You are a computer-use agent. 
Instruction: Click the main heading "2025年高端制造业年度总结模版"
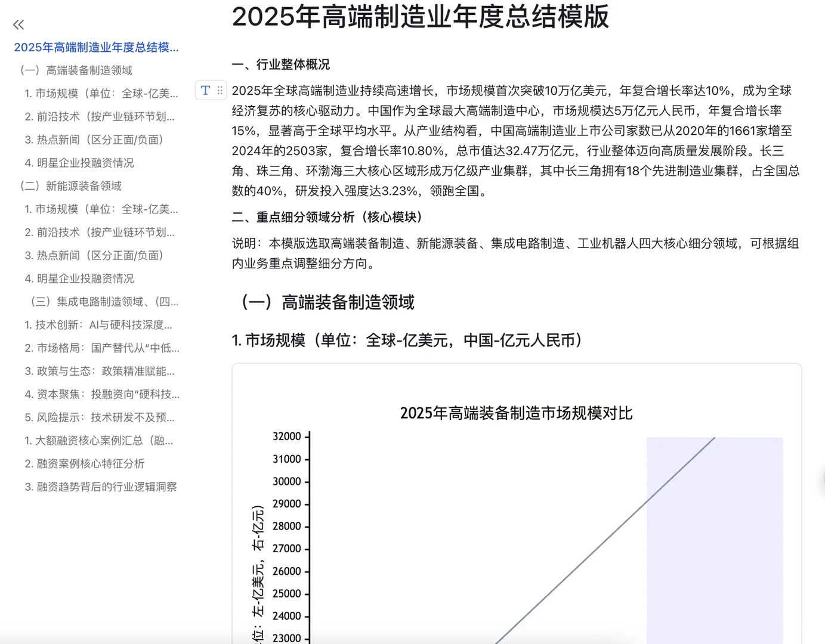point(421,18)
